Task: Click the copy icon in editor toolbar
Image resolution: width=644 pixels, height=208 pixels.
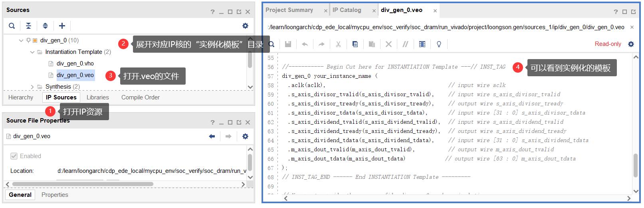Action: (355, 44)
